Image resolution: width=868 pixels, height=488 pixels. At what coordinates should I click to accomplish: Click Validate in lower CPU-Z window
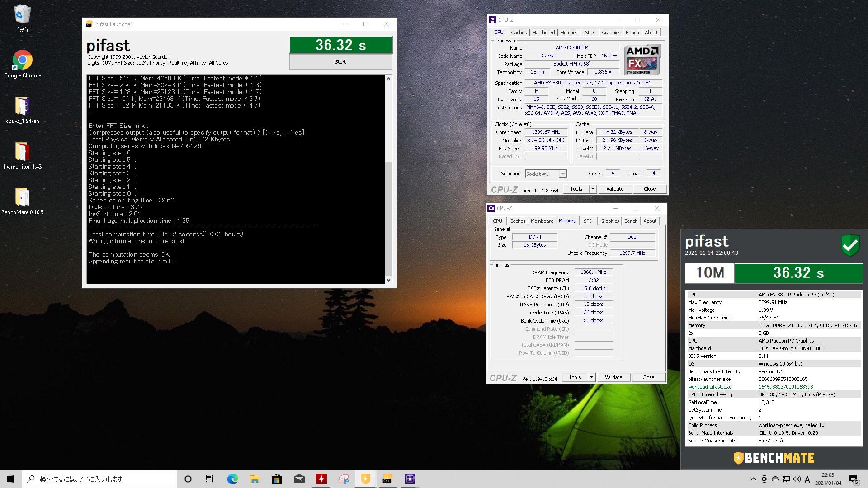(613, 377)
